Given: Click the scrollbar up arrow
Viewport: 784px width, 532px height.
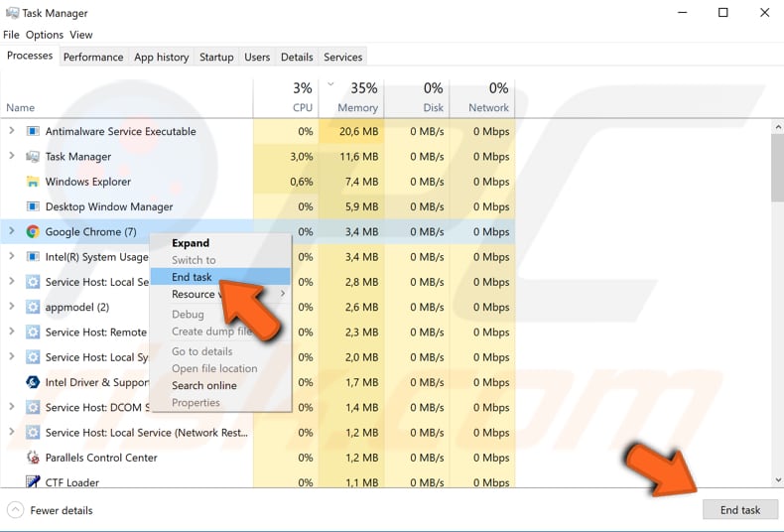Looking at the screenshot, I should pos(778,127).
